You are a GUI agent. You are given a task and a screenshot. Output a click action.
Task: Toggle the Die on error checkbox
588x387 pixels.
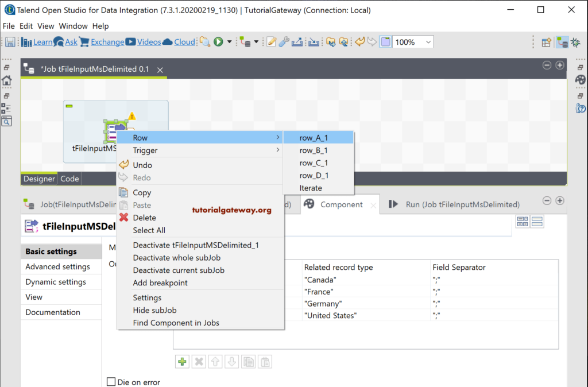[111, 382]
